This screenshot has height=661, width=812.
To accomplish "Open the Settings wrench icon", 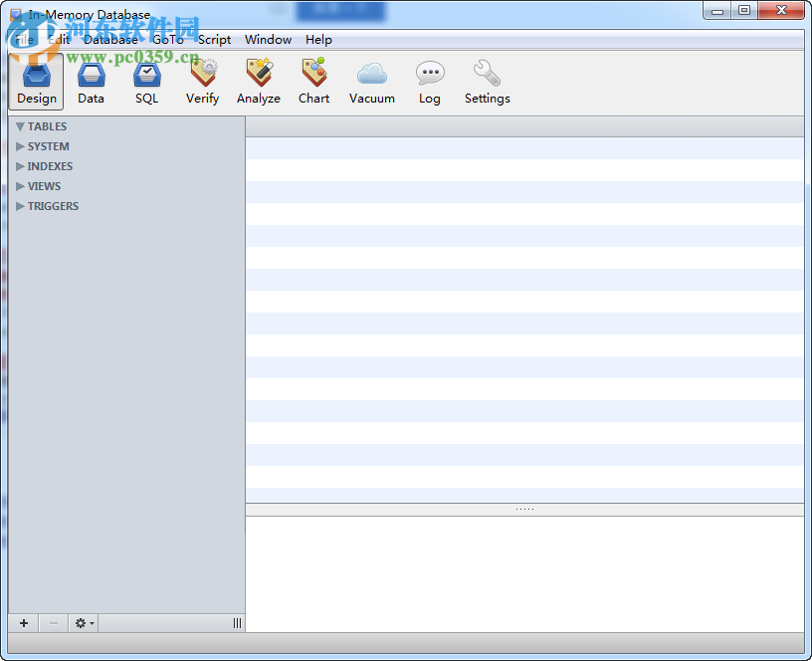I will tap(487, 80).
